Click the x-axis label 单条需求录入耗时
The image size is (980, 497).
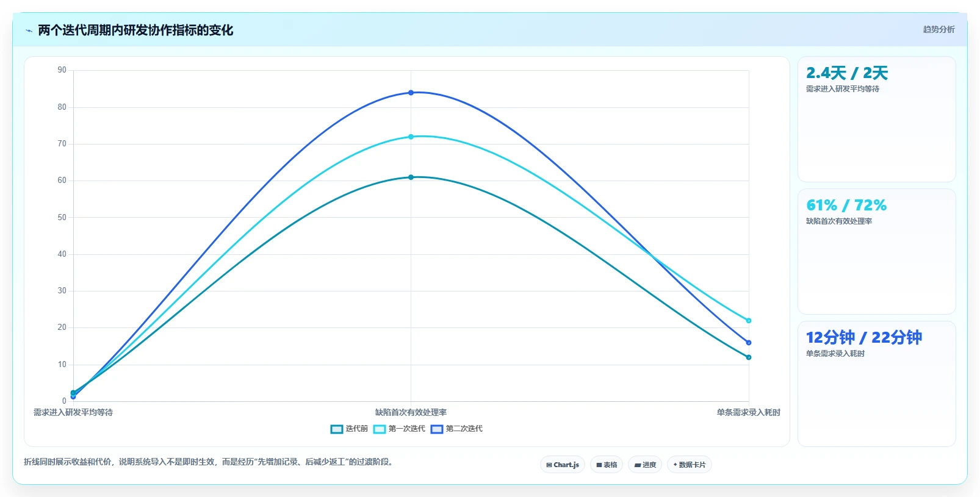[749, 413]
